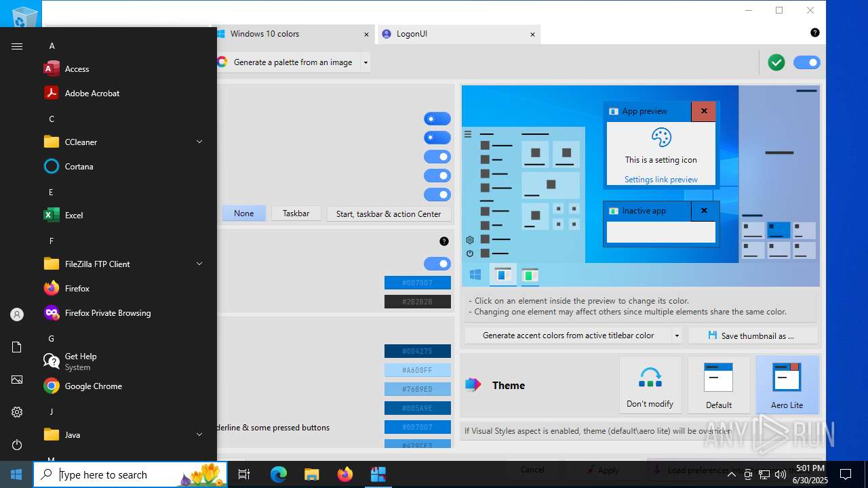The height and width of the screenshot is (488, 868).
Task: Click the Windows Start button
Action: click(16, 474)
